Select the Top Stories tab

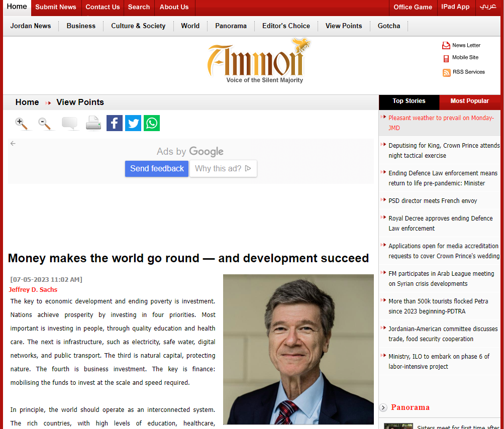tap(409, 101)
